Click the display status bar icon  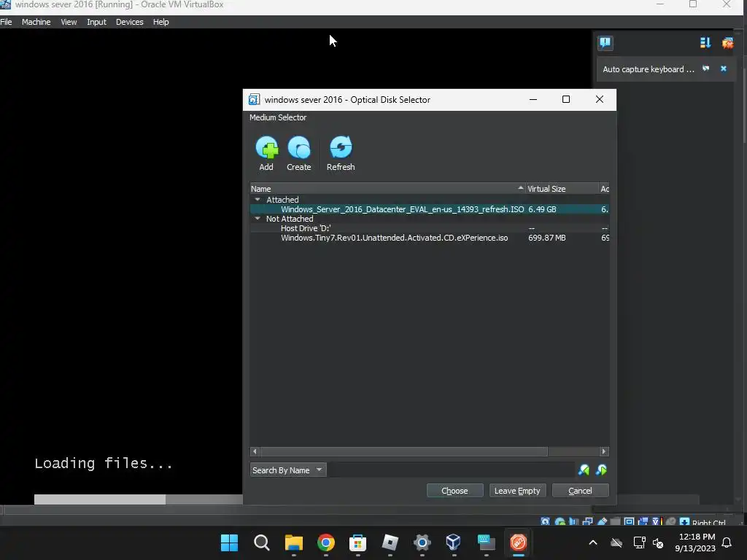pos(630,521)
